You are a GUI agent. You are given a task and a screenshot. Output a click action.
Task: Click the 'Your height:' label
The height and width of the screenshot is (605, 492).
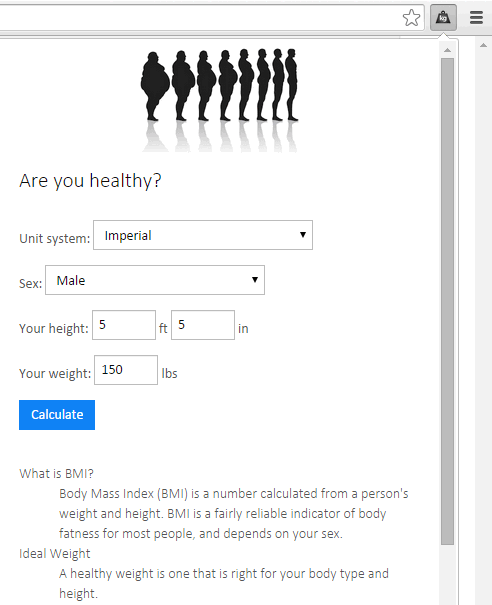coord(54,328)
